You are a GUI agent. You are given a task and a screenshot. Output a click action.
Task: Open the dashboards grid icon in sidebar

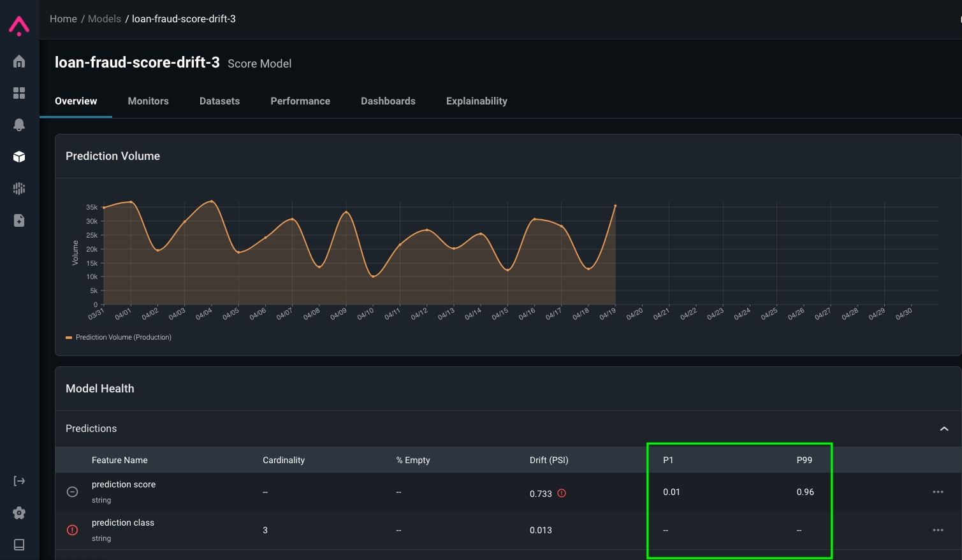19,93
